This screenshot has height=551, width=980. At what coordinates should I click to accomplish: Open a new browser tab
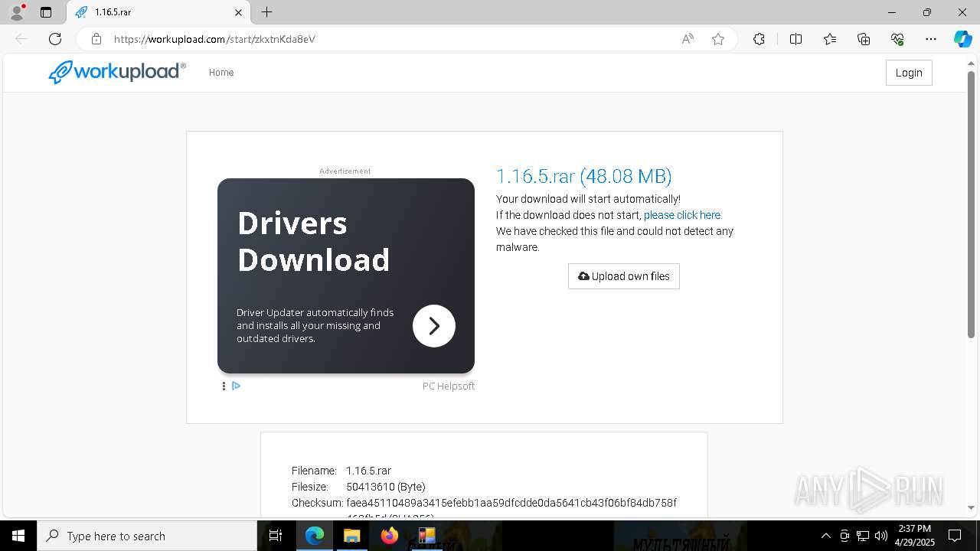[x=266, y=12]
